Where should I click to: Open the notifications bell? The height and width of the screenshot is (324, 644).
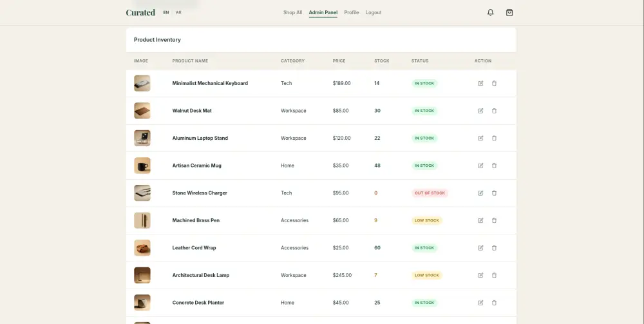[x=490, y=13]
